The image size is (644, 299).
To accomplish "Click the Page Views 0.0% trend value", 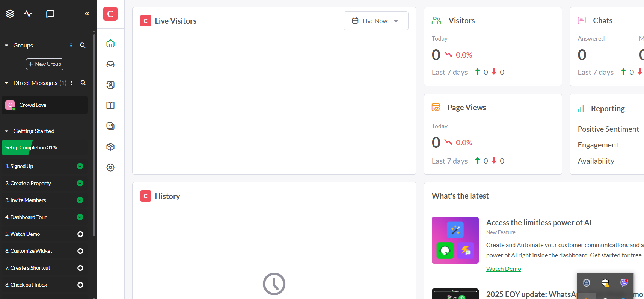I will point(464,143).
